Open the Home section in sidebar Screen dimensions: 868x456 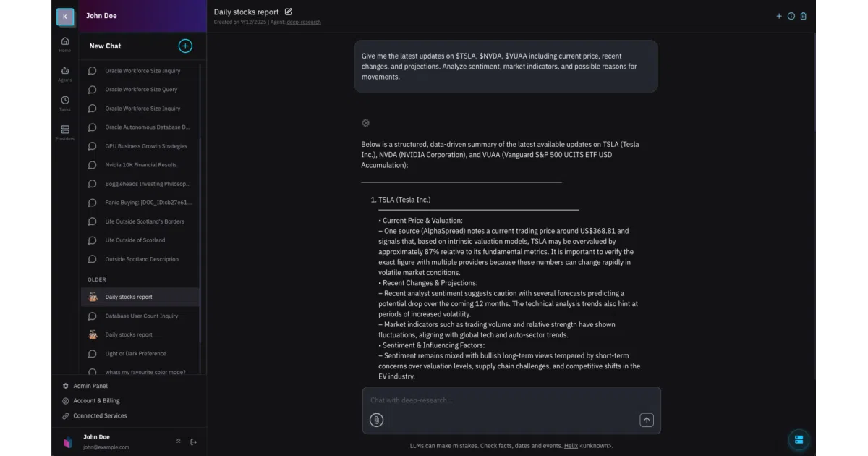pyautogui.click(x=65, y=44)
